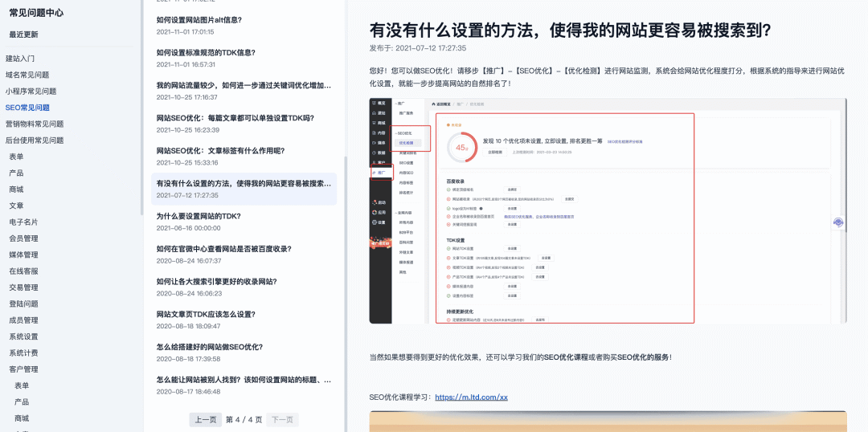Select the highlighted SEO常见问题 category
The image size is (868, 432).
point(27,108)
